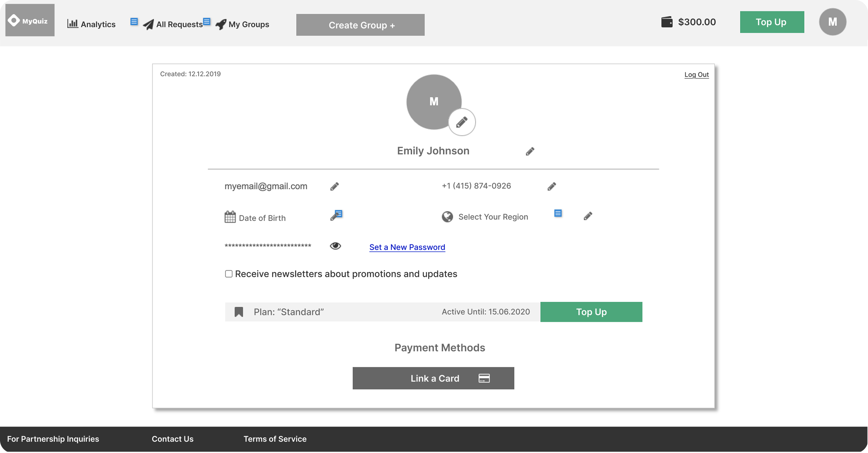868x453 pixels.
Task: Edit phone number with pencil icon
Action: pyautogui.click(x=552, y=186)
